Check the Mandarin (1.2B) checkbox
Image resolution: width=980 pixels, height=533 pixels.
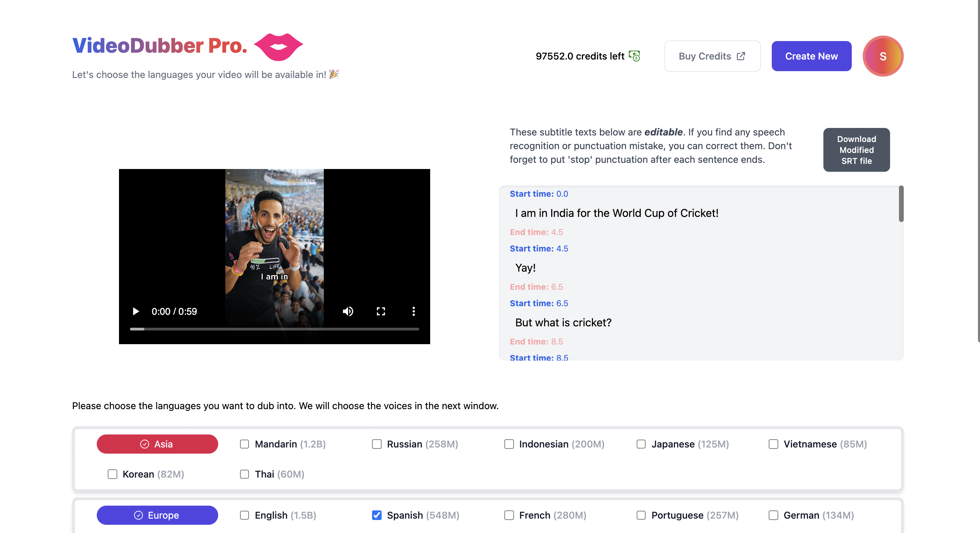click(244, 444)
